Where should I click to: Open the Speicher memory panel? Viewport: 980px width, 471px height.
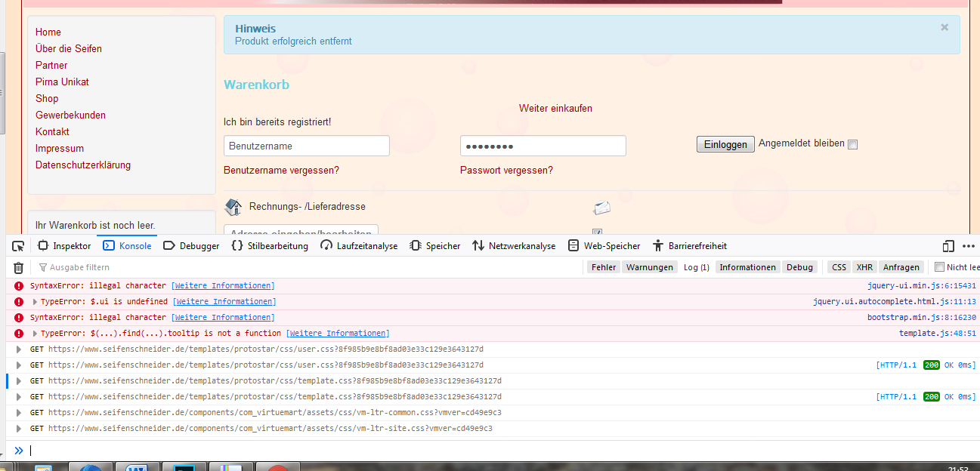[434, 246]
